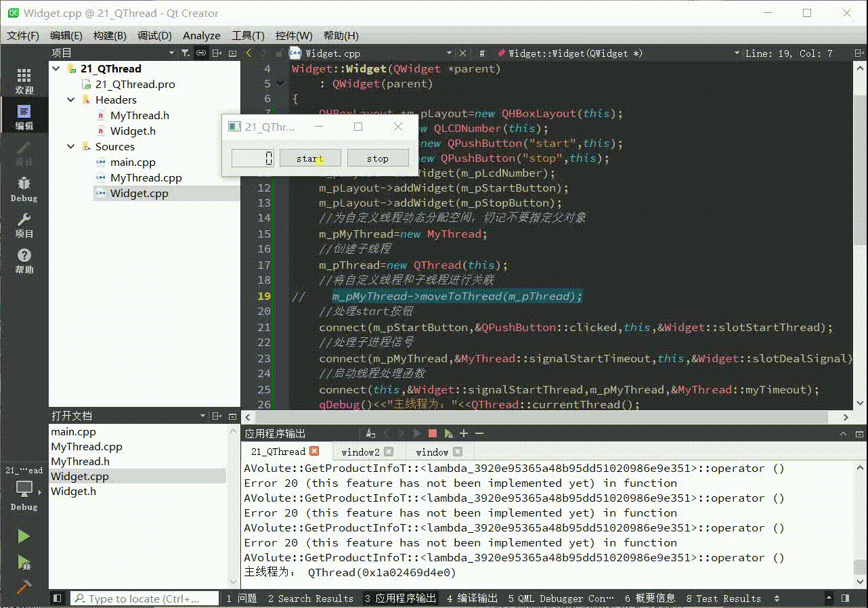The height and width of the screenshot is (608, 868).
Task: Open the 调试(D) menu
Action: (x=154, y=35)
